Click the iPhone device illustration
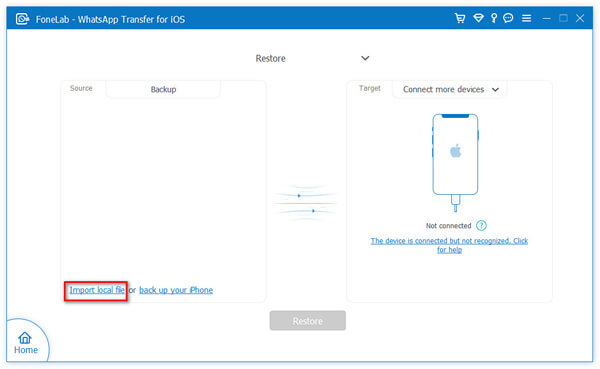This screenshot has height=369, width=600. tap(455, 162)
